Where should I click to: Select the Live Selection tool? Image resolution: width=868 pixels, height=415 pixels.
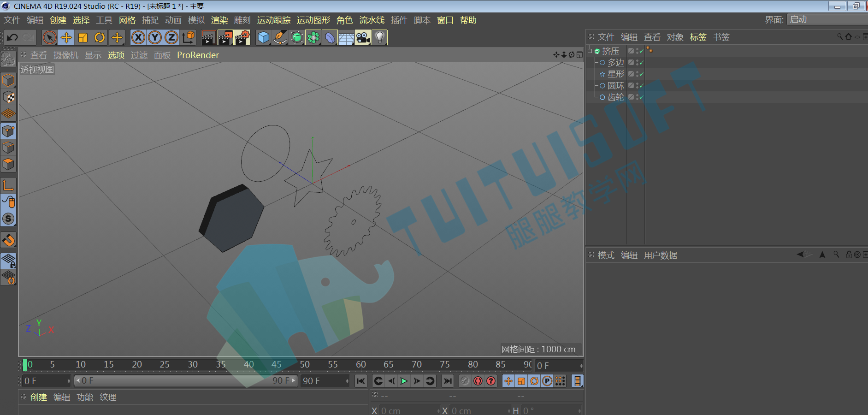point(49,37)
